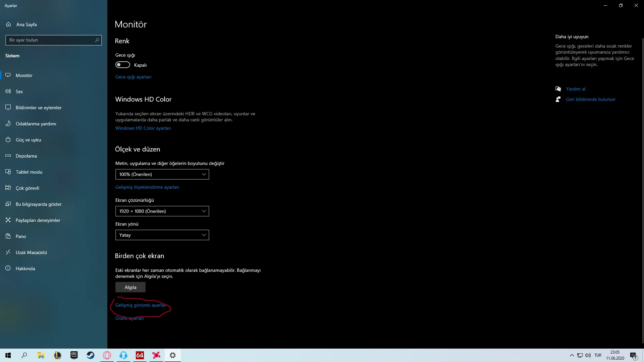Open the Ekran çözünürlüğü dropdown

coord(162,211)
